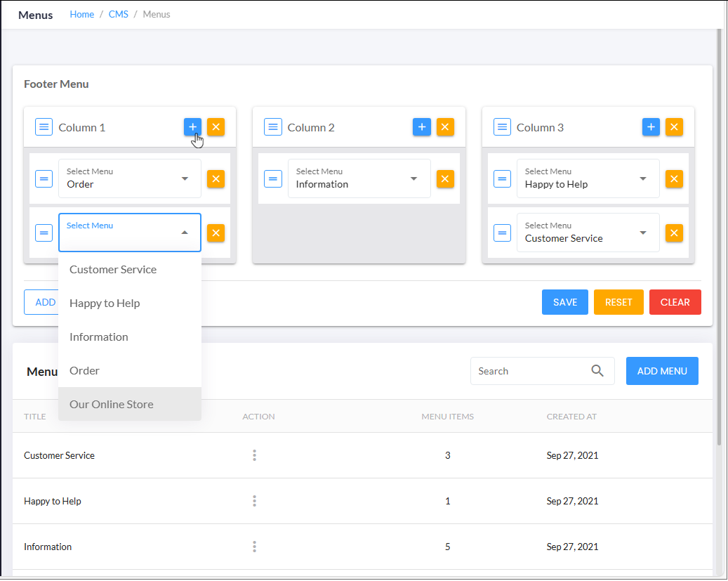Screen dimensions: 728x581
Task: Open the Customer Service select dropdown in Column 3
Action: pyautogui.click(x=588, y=233)
